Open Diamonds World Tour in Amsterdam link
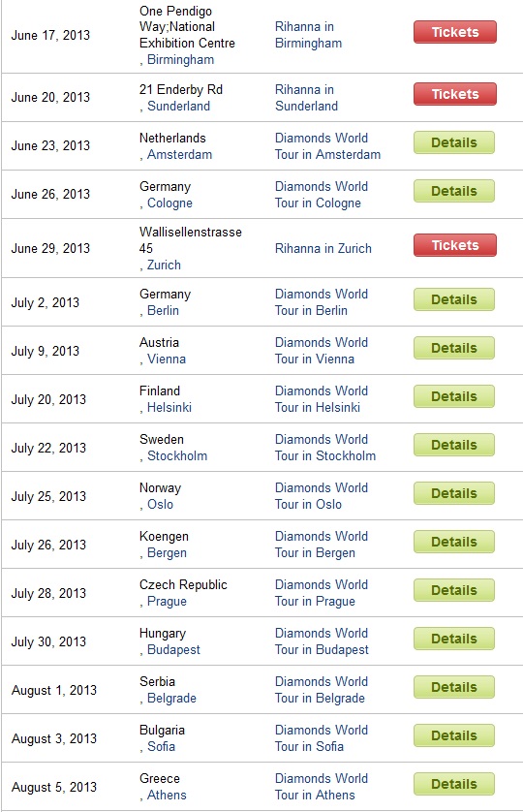Viewport: 523px width, 812px height. 327,146
